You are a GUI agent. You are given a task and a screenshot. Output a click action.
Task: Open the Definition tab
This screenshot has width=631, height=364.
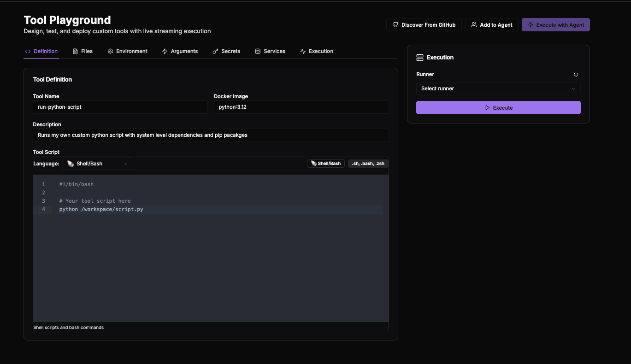tap(41, 51)
